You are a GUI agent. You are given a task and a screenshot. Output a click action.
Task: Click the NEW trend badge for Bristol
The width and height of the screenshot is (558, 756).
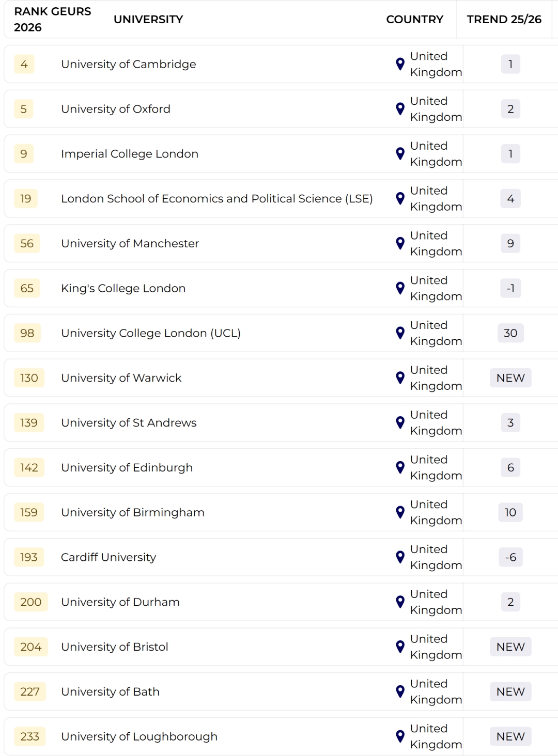(510, 647)
